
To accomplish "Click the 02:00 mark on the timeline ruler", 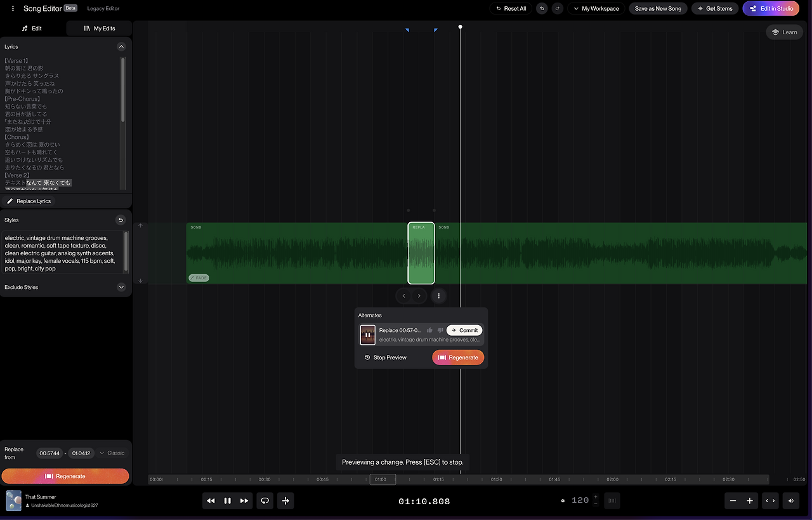I will coord(612,479).
